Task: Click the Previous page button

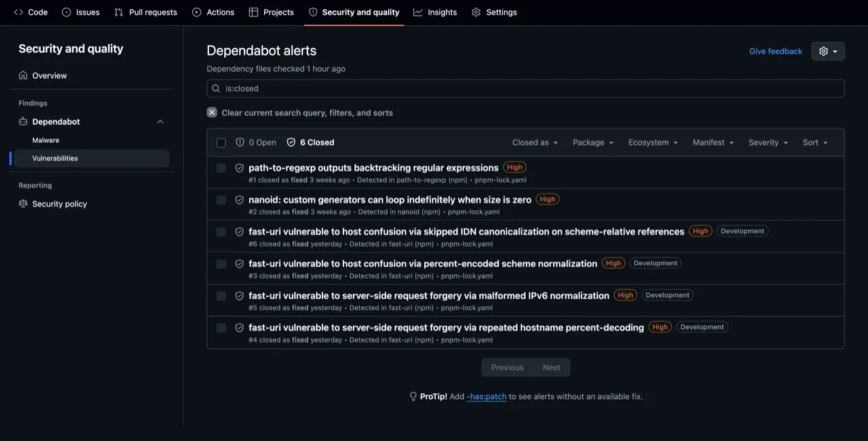Action: (x=507, y=368)
